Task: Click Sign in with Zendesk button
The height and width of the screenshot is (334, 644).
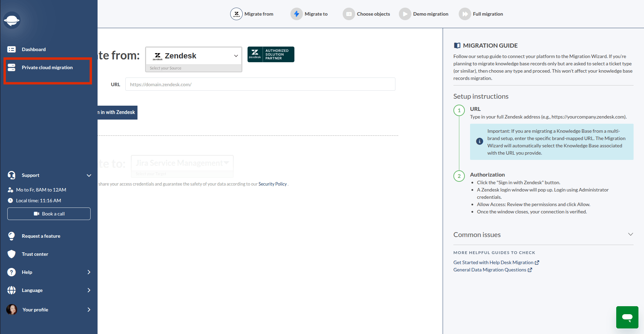Action: tap(117, 113)
